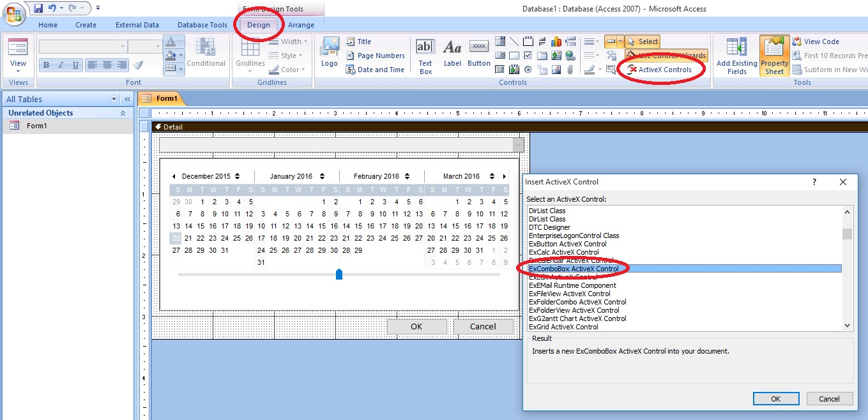Open the External Data ribbon tab

click(137, 25)
